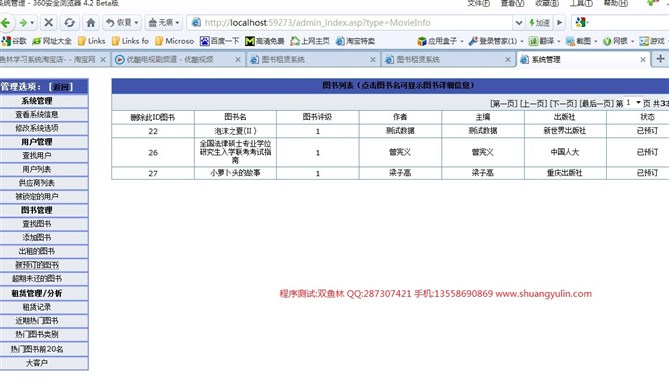669x381 pixels.
Task: Open the 文件(F) menu
Action: (x=478, y=3)
